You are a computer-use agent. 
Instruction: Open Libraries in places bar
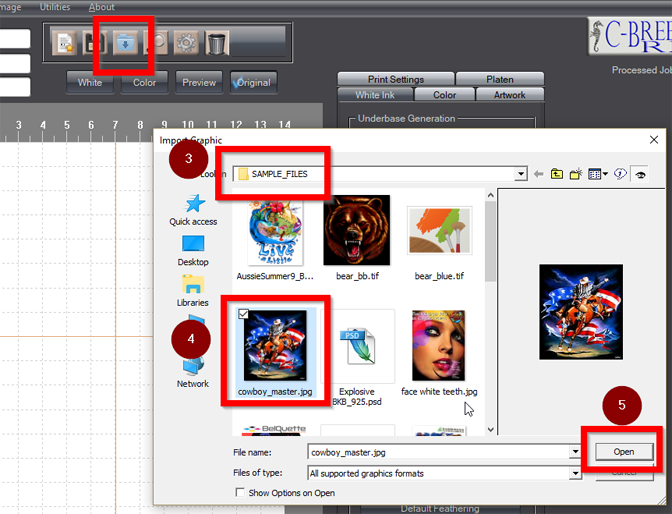[x=193, y=291]
